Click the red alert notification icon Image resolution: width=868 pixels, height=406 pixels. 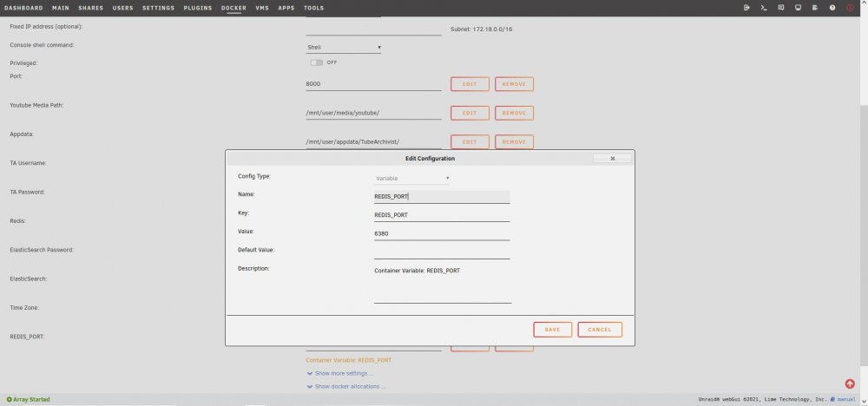pyautogui.click(x=851, y=8)
